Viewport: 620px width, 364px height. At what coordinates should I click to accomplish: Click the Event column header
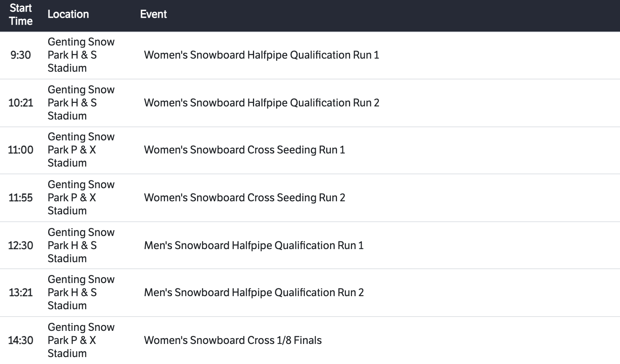pos(153,14)
